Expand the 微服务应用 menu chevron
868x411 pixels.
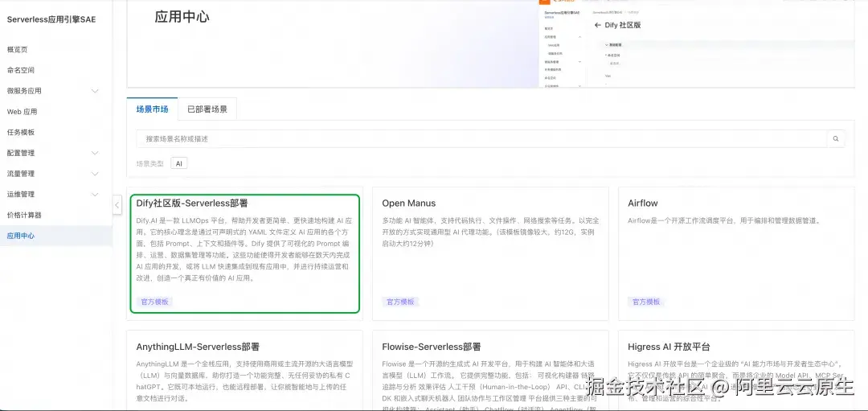(95, 91)
